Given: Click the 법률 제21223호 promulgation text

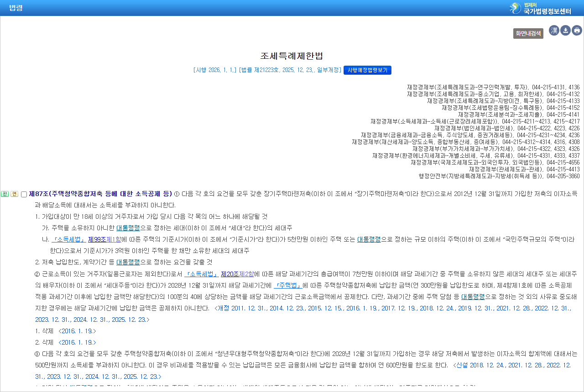Looking at the screenshot, I should pyautogui.click(x=290, y=70).
